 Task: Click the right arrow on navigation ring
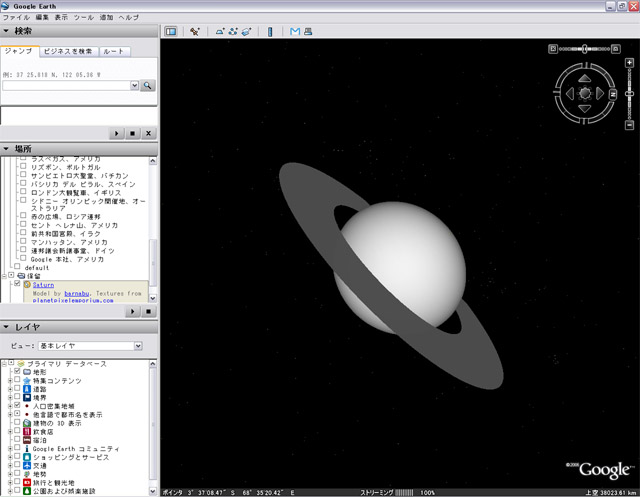click(600, 93)
